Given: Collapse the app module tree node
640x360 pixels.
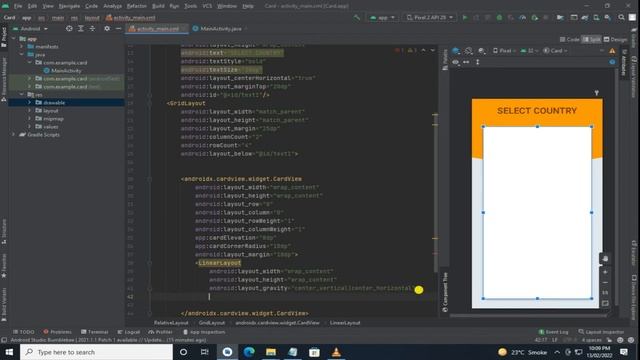Looking at the screenshot, I should 14,39.
